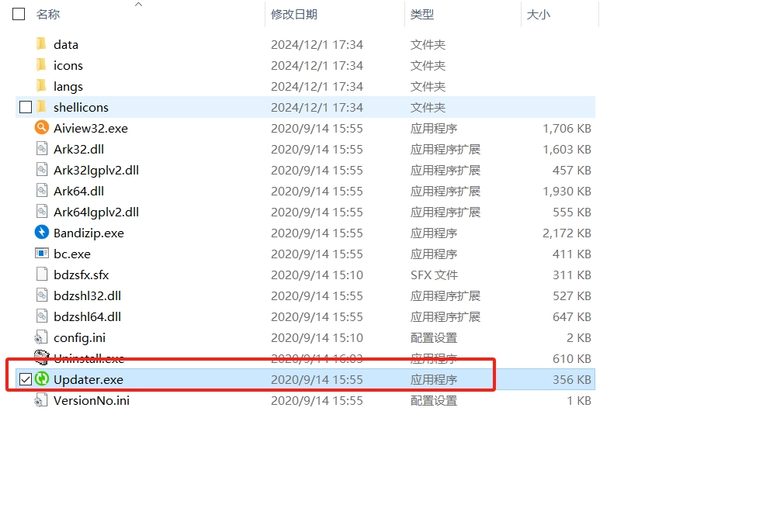
Task: Select the file name Ark64lgplv2.dll
Action: pos(96,212)
